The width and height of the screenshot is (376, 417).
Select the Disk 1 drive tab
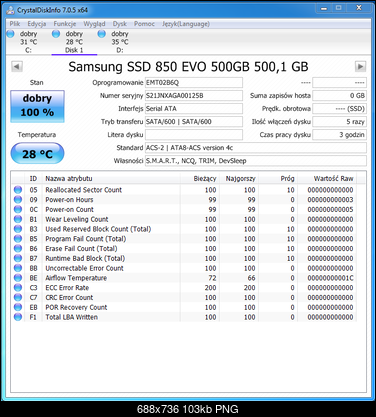click(x=74, y=42)
